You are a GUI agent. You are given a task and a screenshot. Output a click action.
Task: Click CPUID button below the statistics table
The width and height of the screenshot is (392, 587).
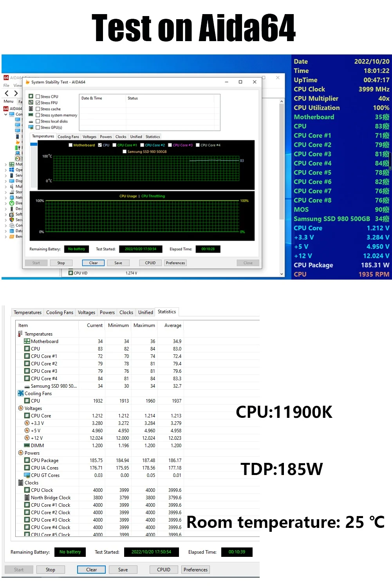[164, 570]
